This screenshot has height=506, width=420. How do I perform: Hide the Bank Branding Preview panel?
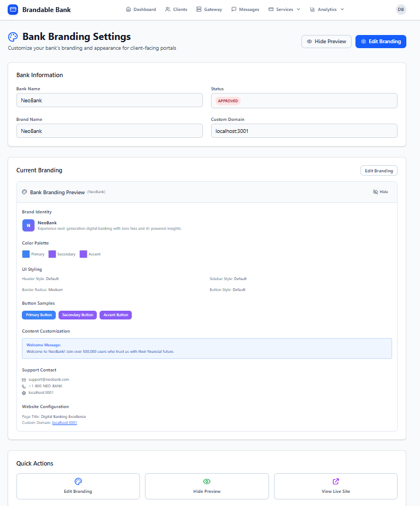(x=380, y=192)
